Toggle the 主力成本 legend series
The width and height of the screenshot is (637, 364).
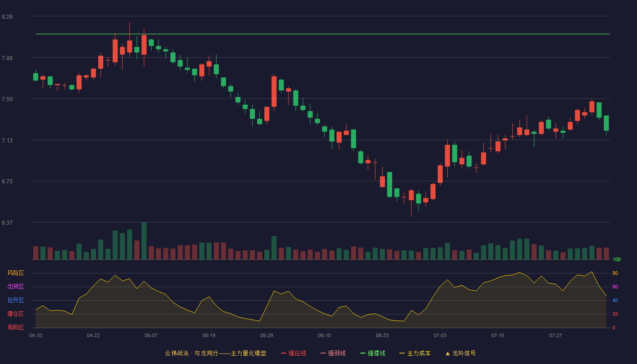(x=415, y=353)
